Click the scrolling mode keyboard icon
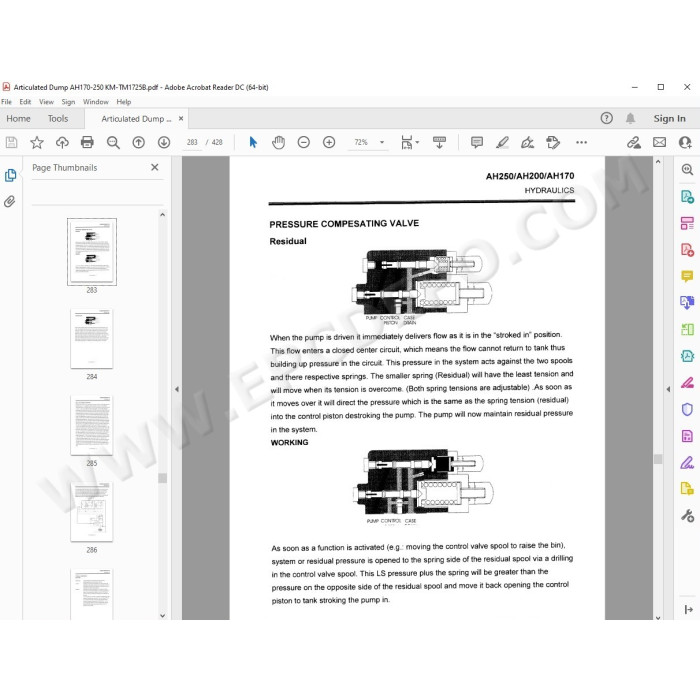Viewport: 700px width, 700px height. [439, 142]
